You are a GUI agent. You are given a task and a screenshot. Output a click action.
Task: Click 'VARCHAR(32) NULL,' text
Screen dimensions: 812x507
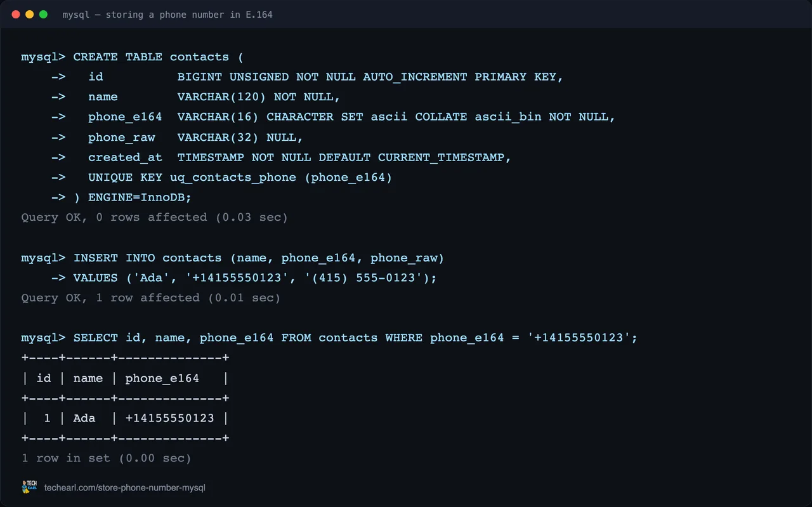pos(240,137)
